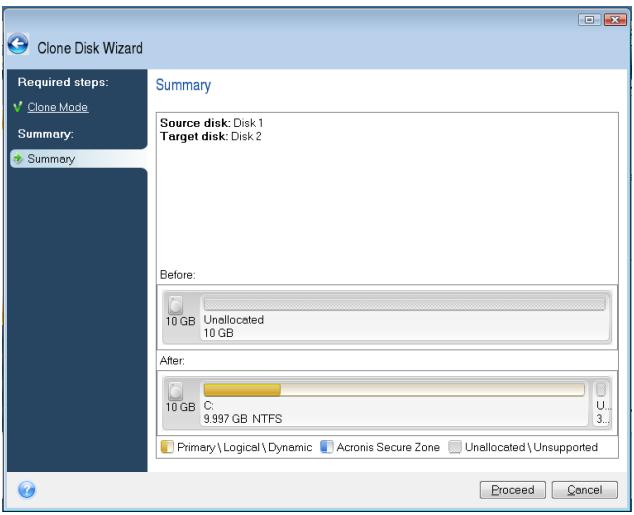
Task: Click the '9.997 GB NTFS' partition label
Action: click(243, 418)
